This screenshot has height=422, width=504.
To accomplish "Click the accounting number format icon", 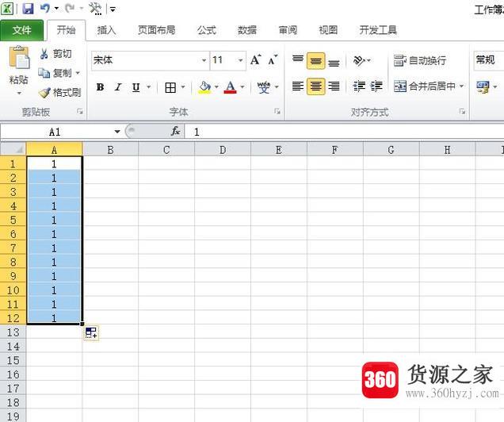I will 483,86.
